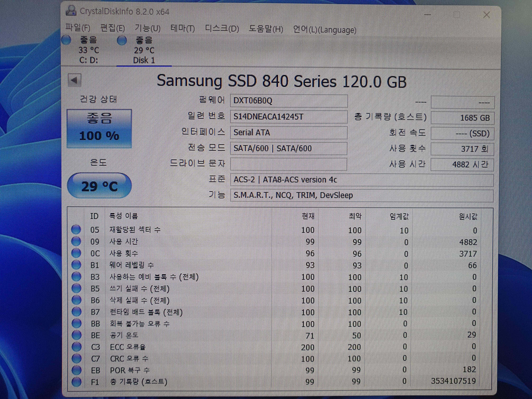Open the 언어(L)(Language) menu
The image size is (532, 399).
click(x=325, y=30)
